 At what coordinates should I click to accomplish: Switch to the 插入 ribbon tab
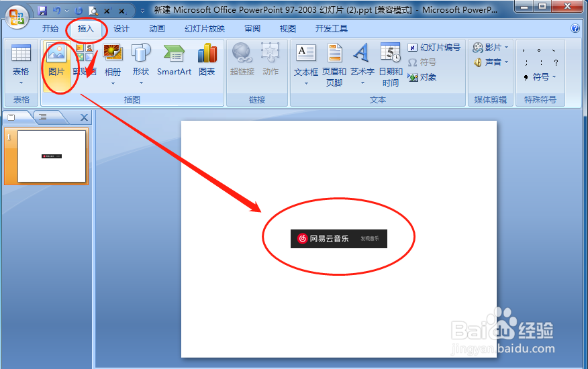[86, 28]
